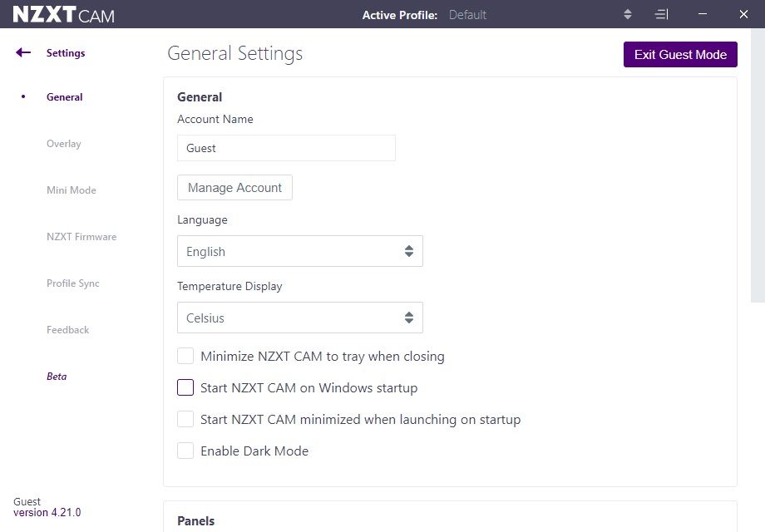Toggle the mini mode icon in title bar
Viewport: 765px width, 532px height.
pos(661,14)
